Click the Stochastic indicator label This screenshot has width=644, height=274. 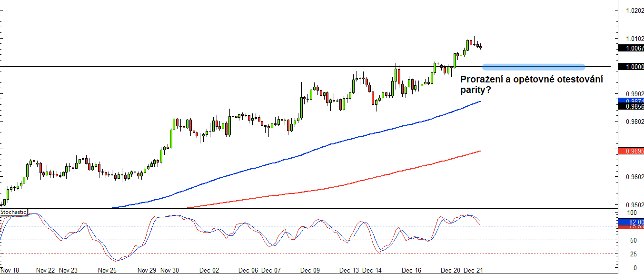point(14,212)
